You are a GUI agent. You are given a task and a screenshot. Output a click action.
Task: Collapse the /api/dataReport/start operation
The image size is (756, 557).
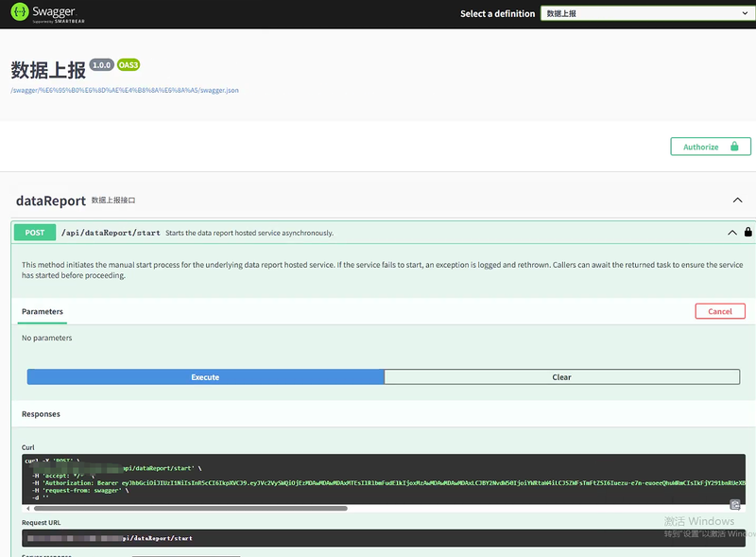tap(731, 233)
